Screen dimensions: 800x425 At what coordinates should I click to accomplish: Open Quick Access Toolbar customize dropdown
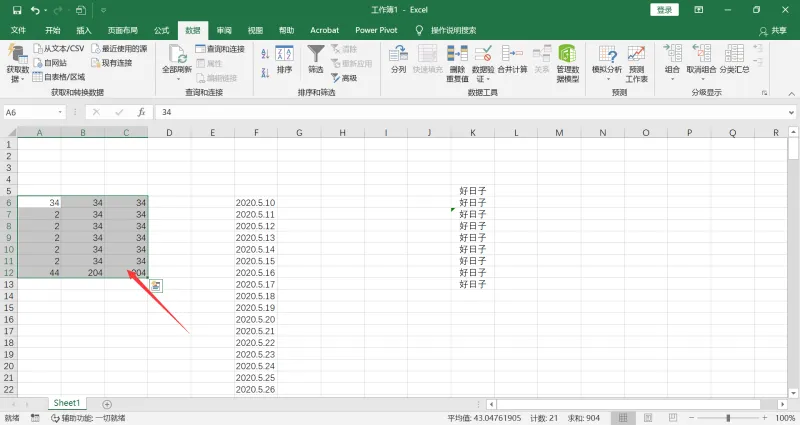click(103, 10)
